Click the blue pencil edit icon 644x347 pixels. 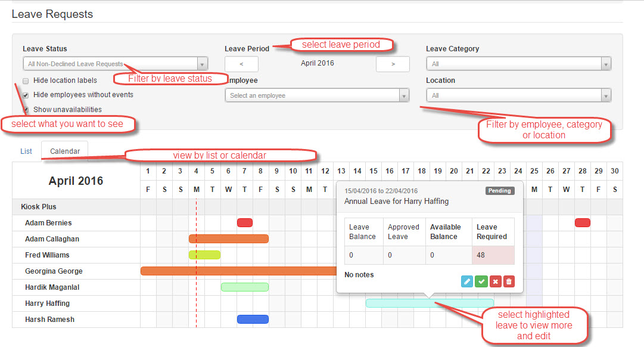466,281
